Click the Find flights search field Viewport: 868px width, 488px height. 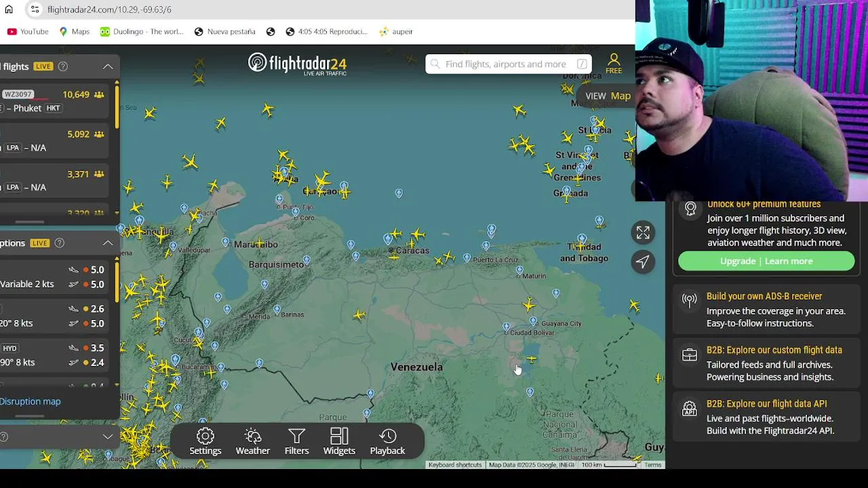pos(509,64)
